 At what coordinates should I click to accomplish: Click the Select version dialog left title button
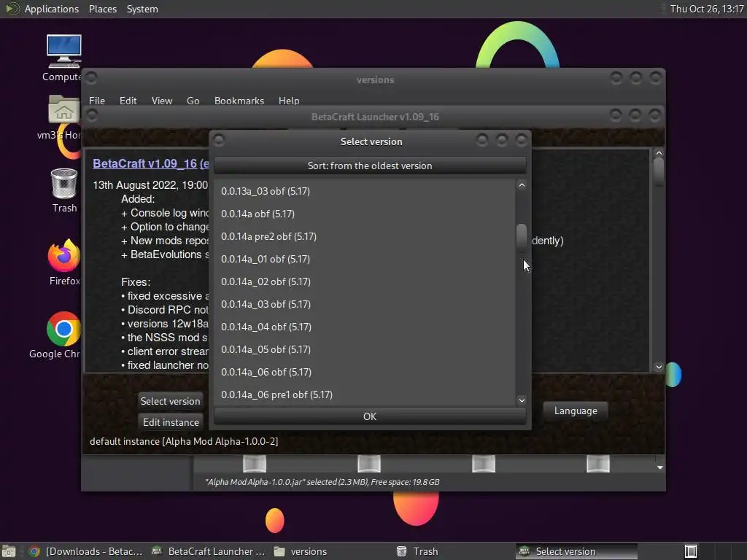point(219,140)
